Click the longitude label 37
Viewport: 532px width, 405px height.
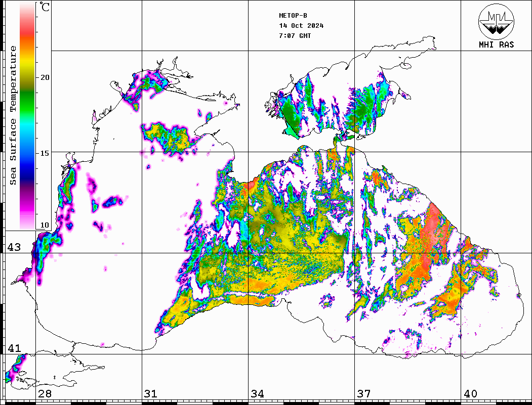tap(364, 394)
